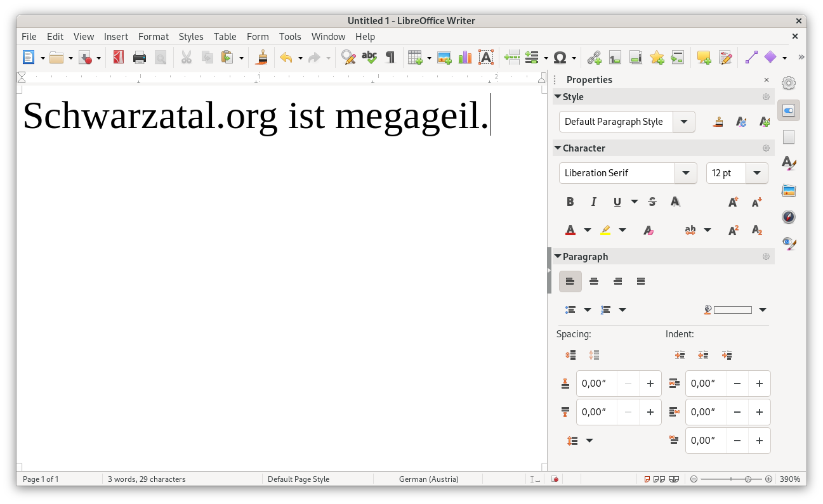Click the Clone Formatting paintbrush icon
Image resolution: width=823 pixels, height=504 pixels.
click(261, 58)
